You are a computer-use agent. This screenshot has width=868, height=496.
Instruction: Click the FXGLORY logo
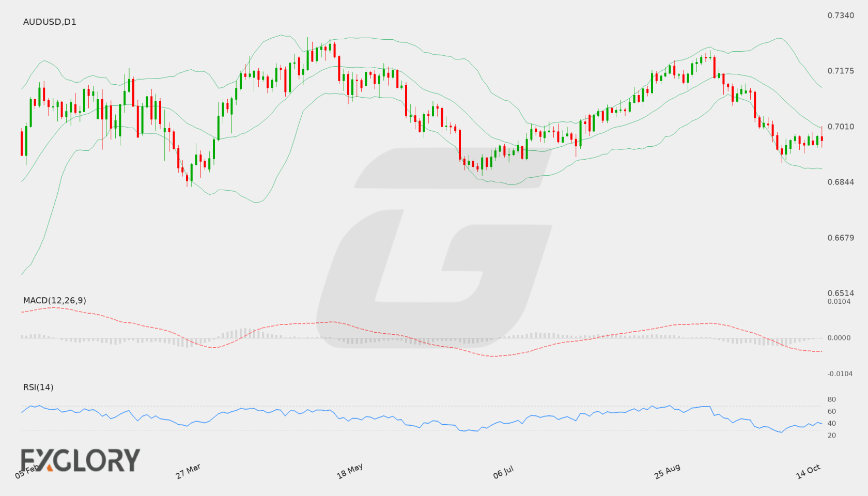(80, 460)
